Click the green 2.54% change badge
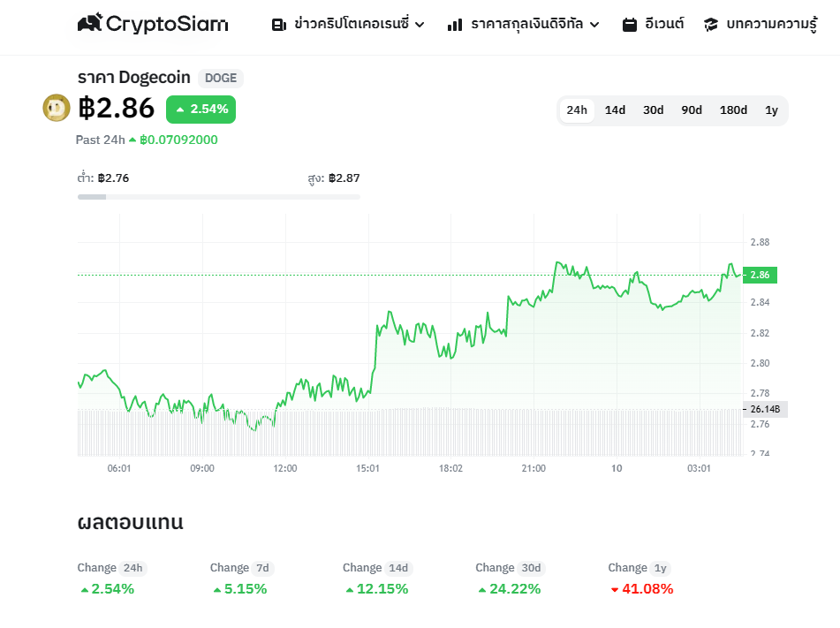The width and height of the screenshot is (840, 628). (x=201, y=110)
